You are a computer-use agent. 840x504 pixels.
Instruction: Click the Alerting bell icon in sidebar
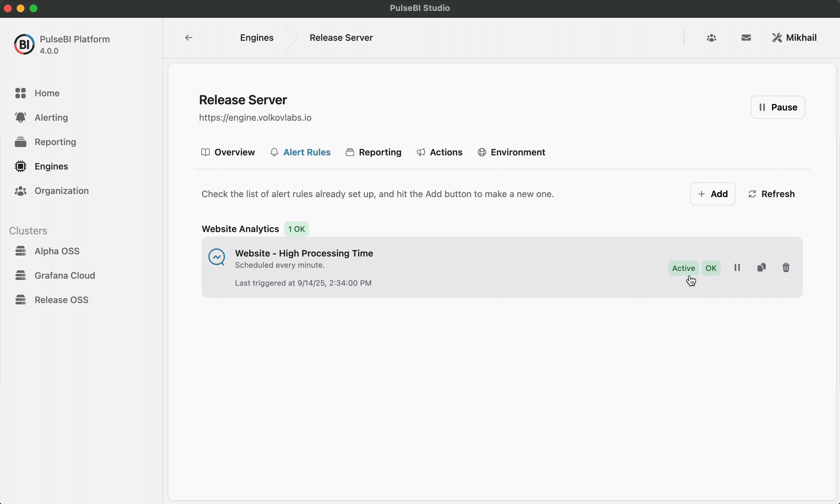[20, 117]
